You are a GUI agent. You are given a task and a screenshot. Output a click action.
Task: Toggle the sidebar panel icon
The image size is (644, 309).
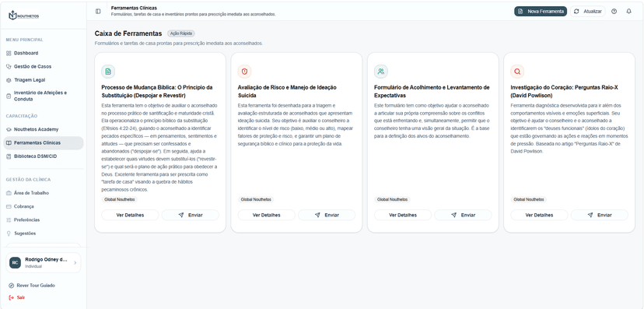pos(98,12)
